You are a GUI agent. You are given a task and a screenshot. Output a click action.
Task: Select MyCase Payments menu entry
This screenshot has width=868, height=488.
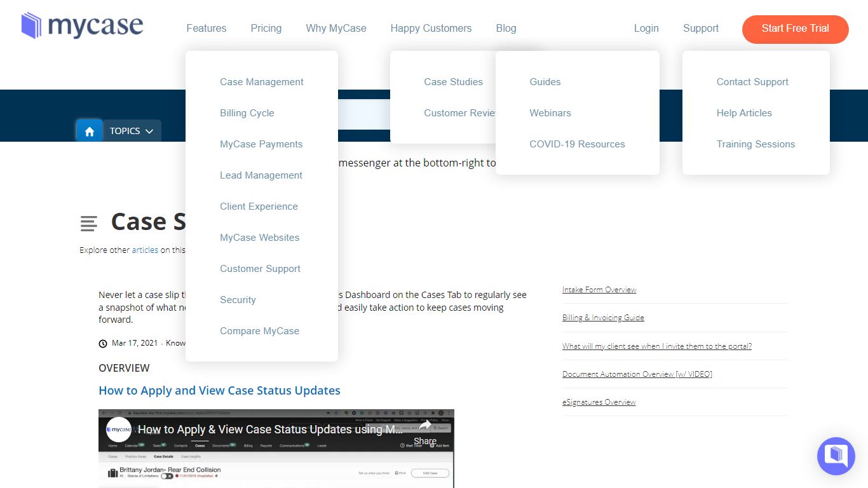(x=261, y=144)
